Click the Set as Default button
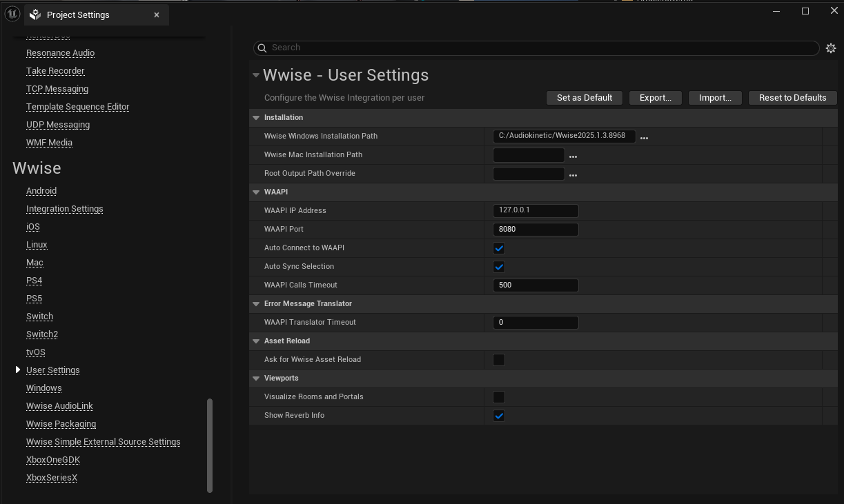Screen dimensions: 844x504 click(x=584, y=98)
